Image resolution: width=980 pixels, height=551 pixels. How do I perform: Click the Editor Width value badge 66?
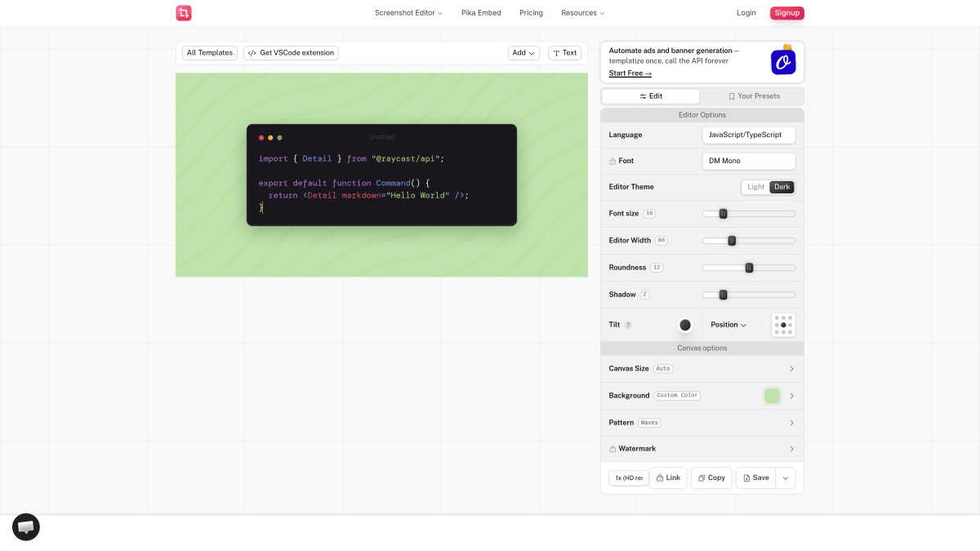point(661,241)
